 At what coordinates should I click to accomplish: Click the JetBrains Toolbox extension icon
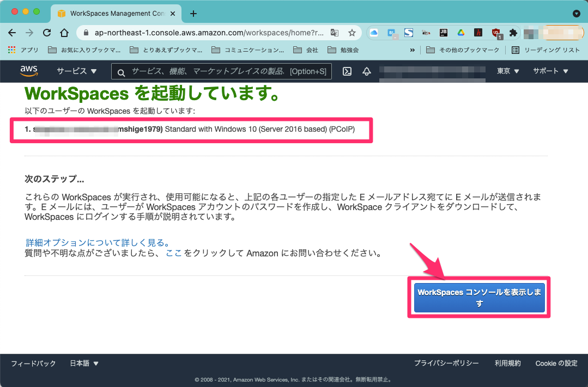pos(443,33)
